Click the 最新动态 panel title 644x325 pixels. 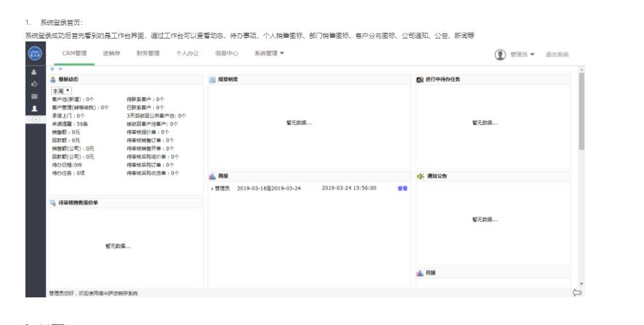click(68, 79)
